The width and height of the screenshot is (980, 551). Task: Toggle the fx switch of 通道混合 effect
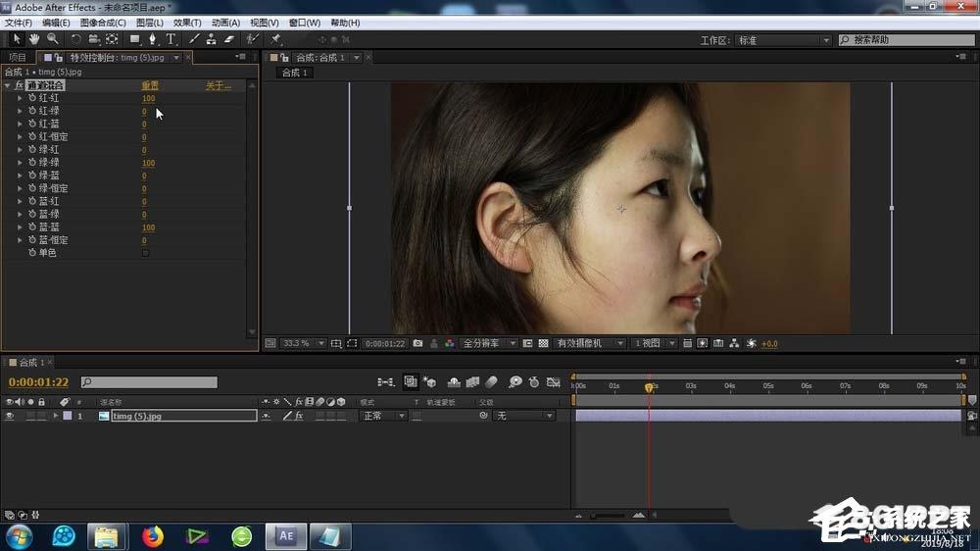[x=19, y=85]
